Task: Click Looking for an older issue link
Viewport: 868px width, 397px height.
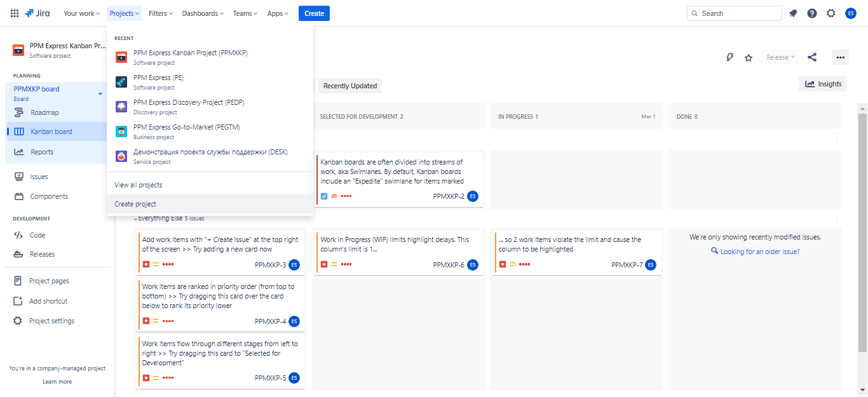Action: [755, 252]
